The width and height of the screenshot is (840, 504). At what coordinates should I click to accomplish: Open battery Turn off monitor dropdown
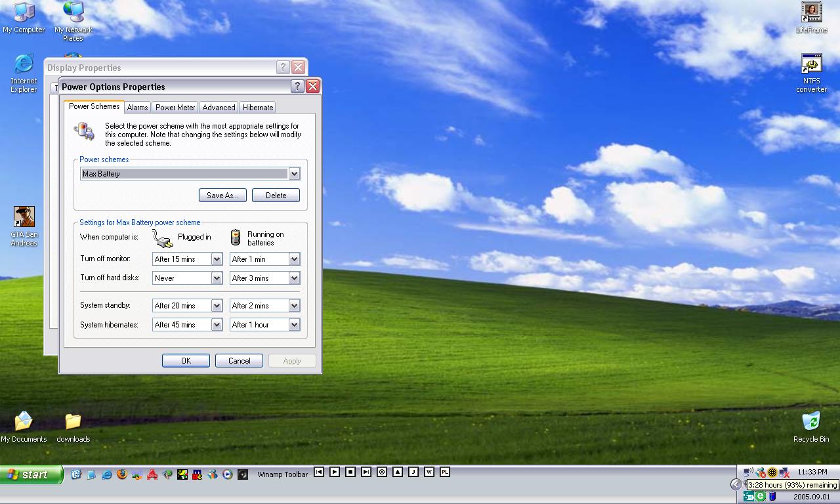point(294,259)
